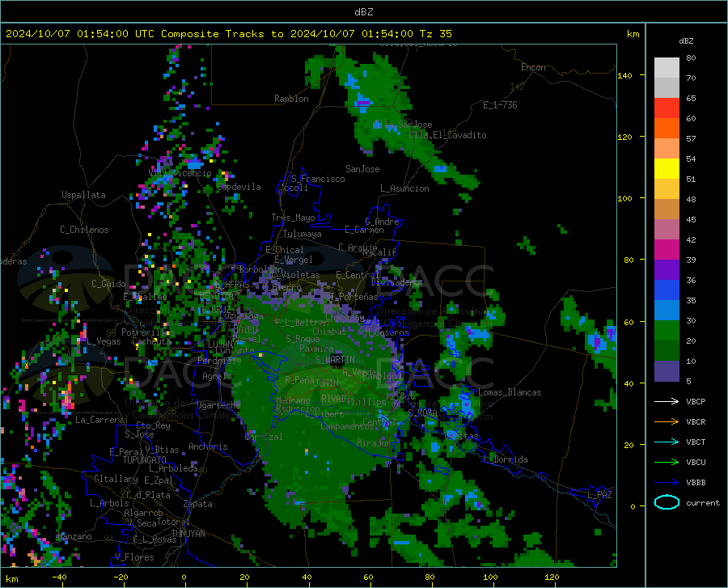
Task: Click the white VBCP arrow legend icon
Action: tap(667, 401)
